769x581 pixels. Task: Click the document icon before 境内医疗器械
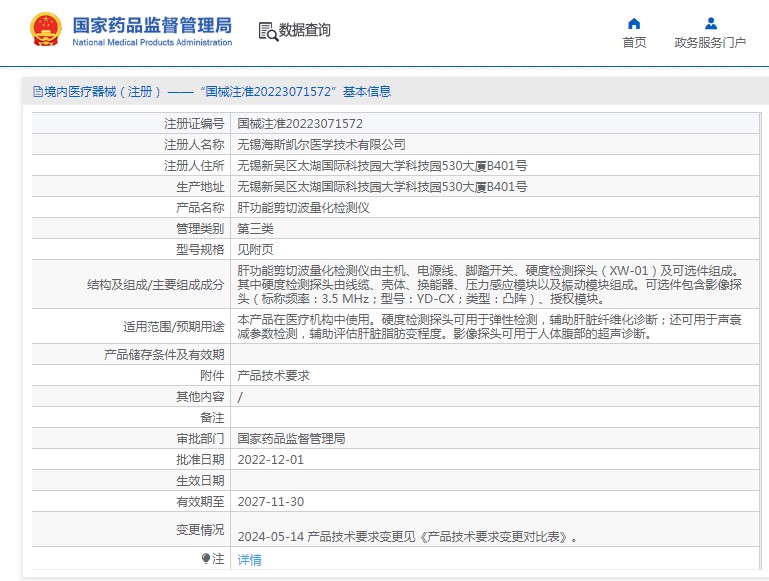point(37,92)
